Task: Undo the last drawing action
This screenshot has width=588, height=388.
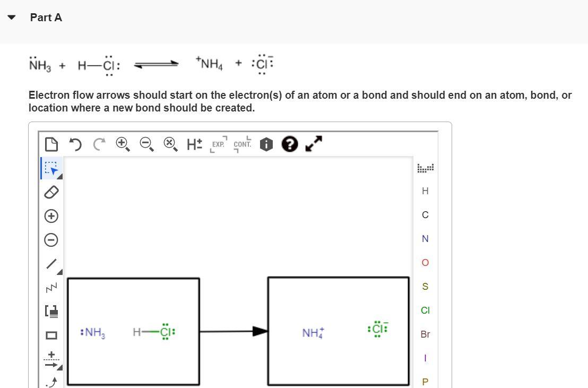Action: click(75, 144)
